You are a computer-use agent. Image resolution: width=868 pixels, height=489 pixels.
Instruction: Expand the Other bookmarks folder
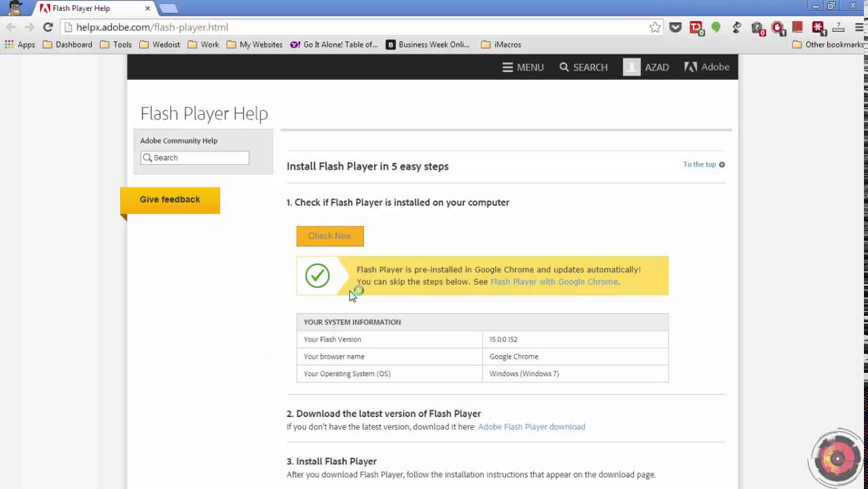coord(829,45)
